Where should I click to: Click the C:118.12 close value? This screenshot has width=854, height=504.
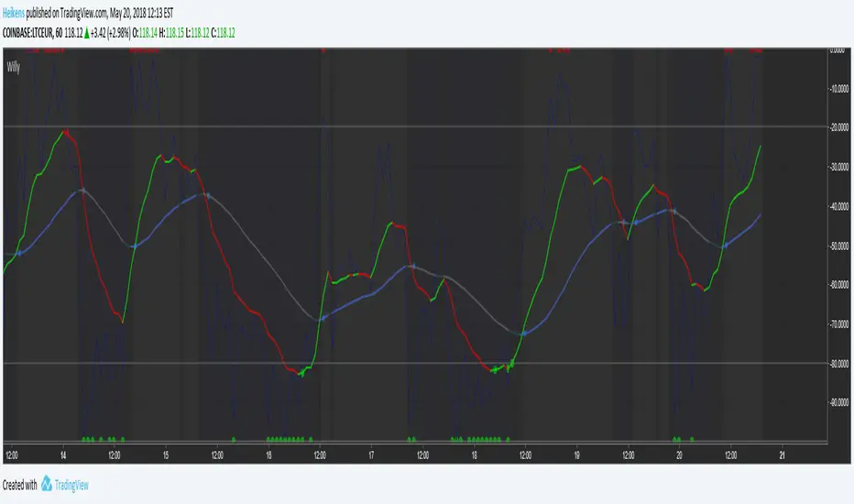coord(223,33)
